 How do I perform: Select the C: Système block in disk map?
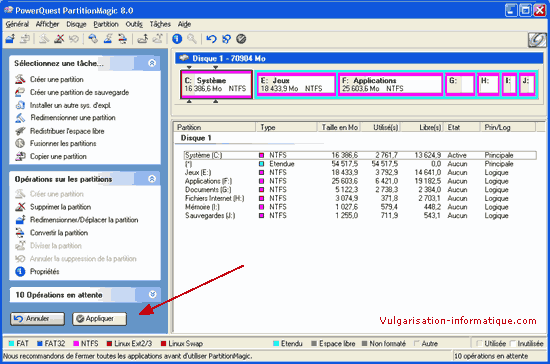216,84
